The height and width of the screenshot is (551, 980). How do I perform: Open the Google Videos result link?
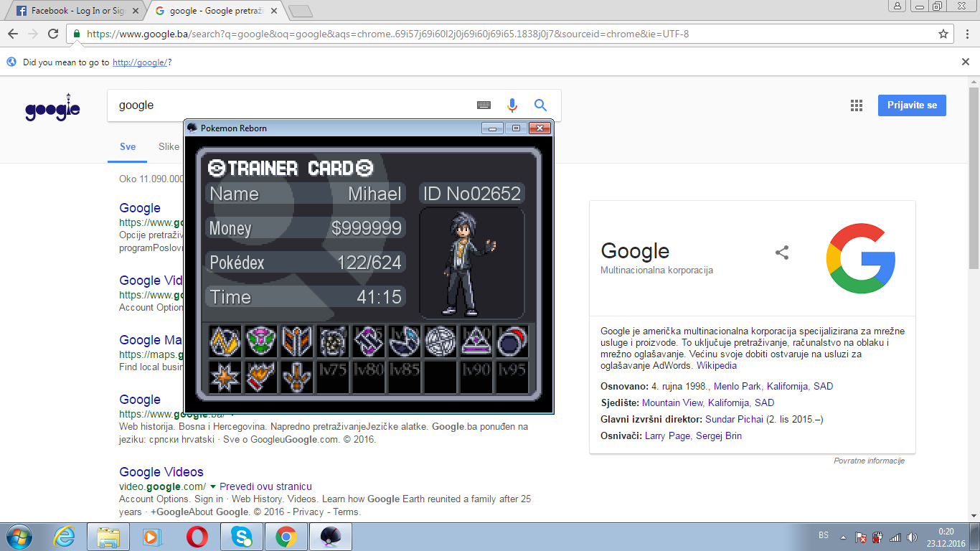click(161, 472)
